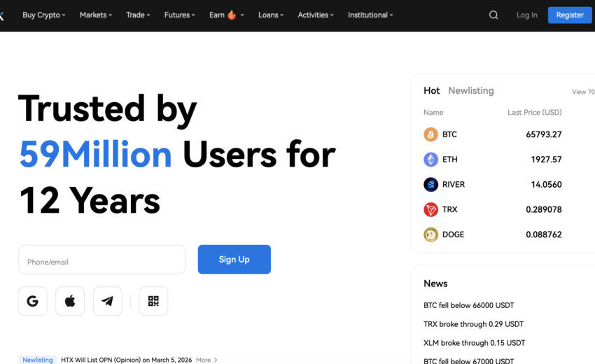Screen dimensions: 595x364
Task: Sign up with Apple icon
Action: tap(70, 301)
